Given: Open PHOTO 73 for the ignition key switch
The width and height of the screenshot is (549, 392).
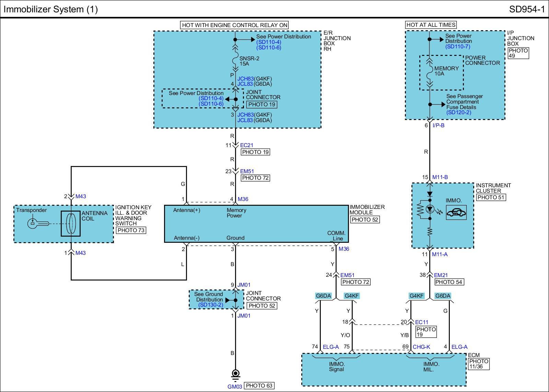Looking at the screenshot, I should 131,230.
